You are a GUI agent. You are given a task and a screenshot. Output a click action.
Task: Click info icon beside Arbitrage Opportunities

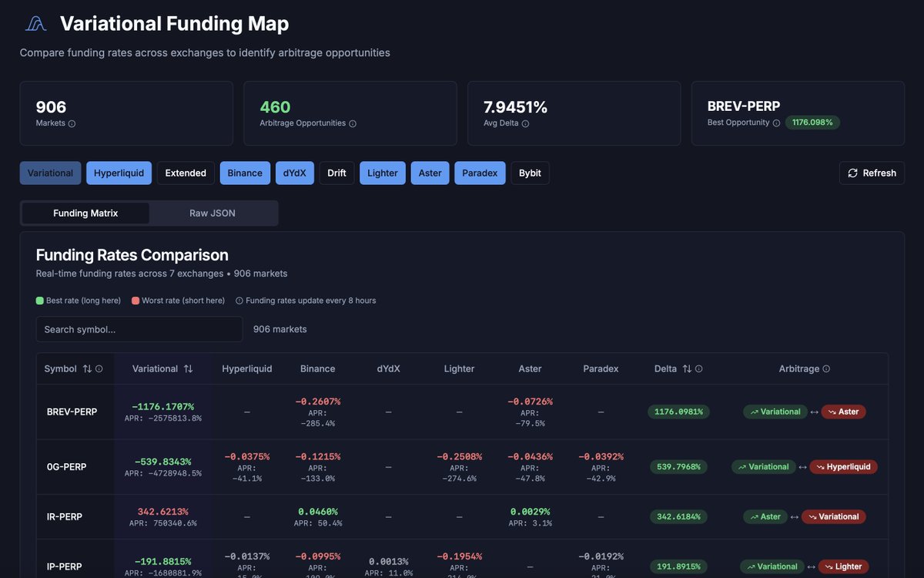click(x=353, y=123)
